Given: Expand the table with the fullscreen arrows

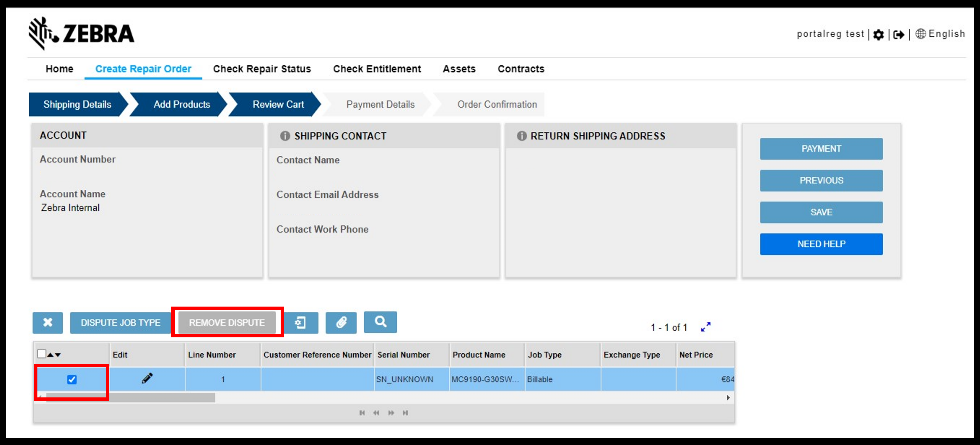Looking at the screenshot, I should pos(705,327).
